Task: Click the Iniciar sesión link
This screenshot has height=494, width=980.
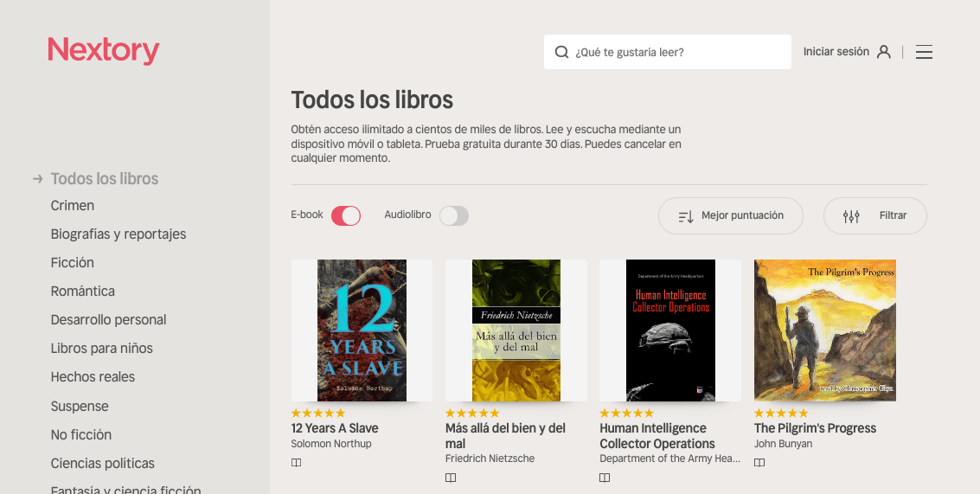Action: pos(836,52)
